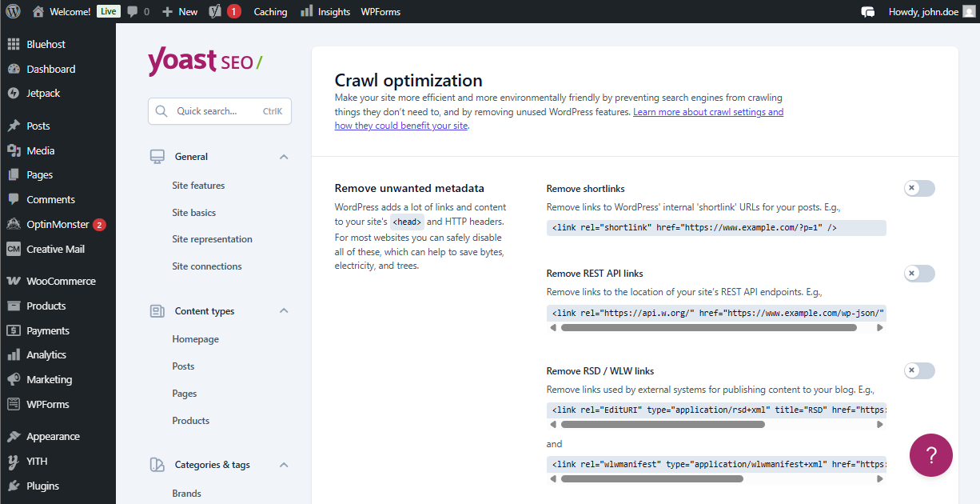Collapse the Content types section
The image size is (980, 504).
[x=283, y=311]
